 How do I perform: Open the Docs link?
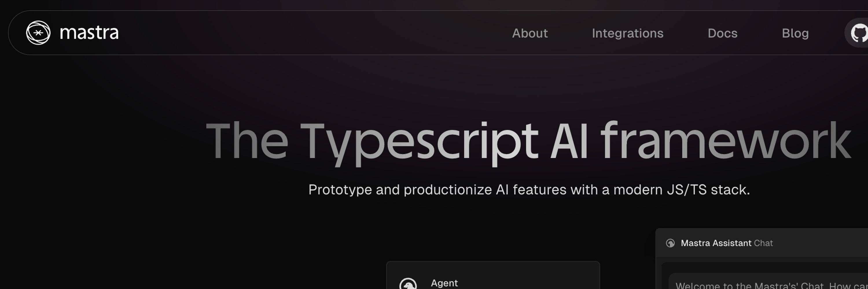pos(722,33)
